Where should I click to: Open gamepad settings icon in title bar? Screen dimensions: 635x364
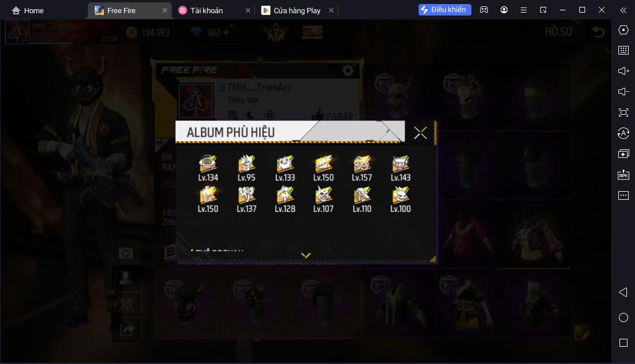click(484, 10)
